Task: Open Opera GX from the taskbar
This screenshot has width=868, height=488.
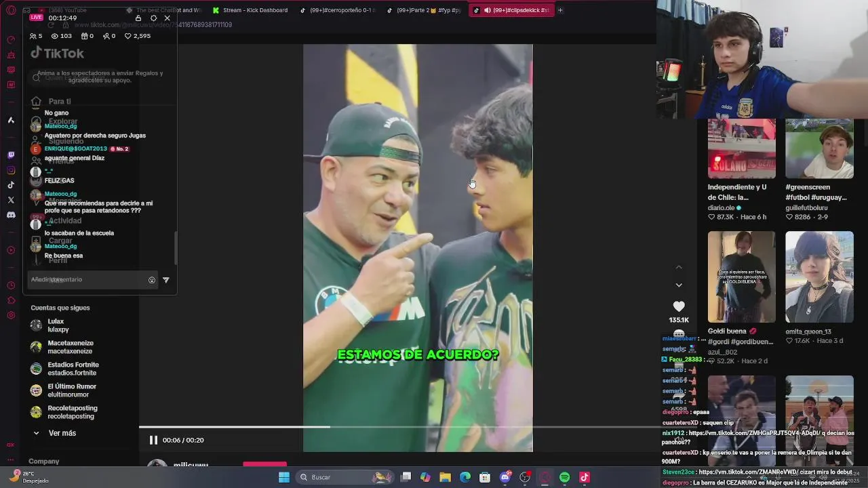Action: pos(545,477)
